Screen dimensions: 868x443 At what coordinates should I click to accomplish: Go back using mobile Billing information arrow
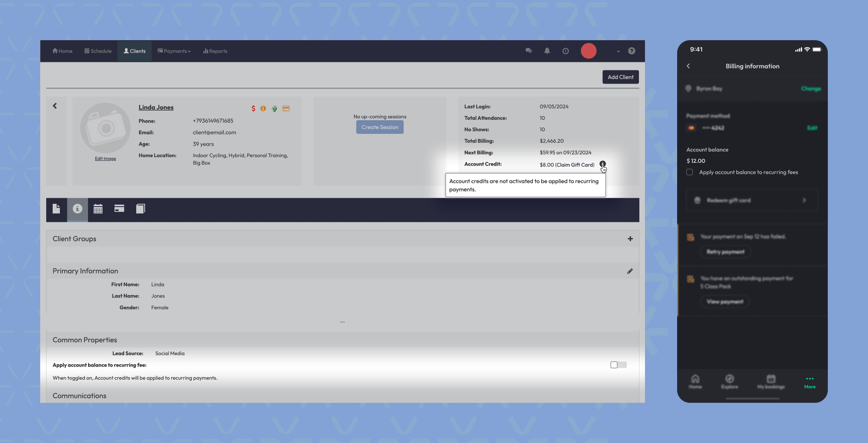click(x=688, y=66)
